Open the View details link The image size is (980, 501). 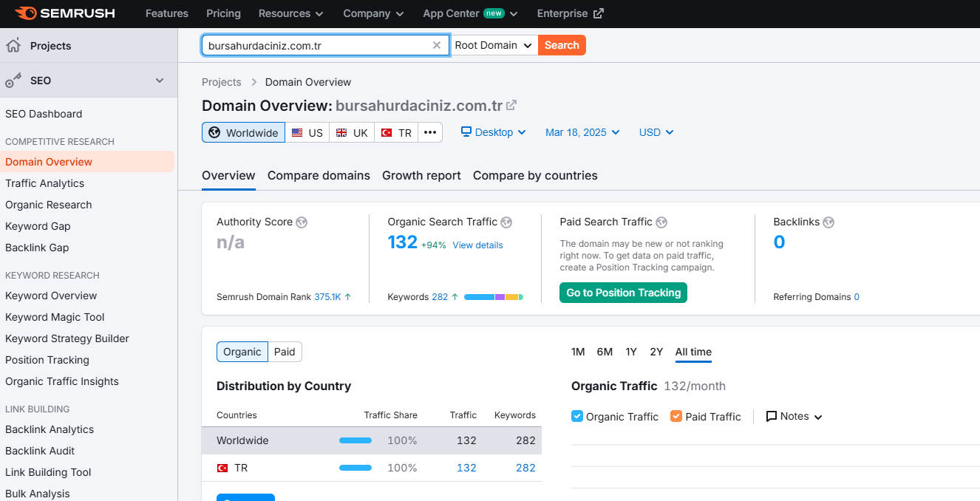click(477, 245)
